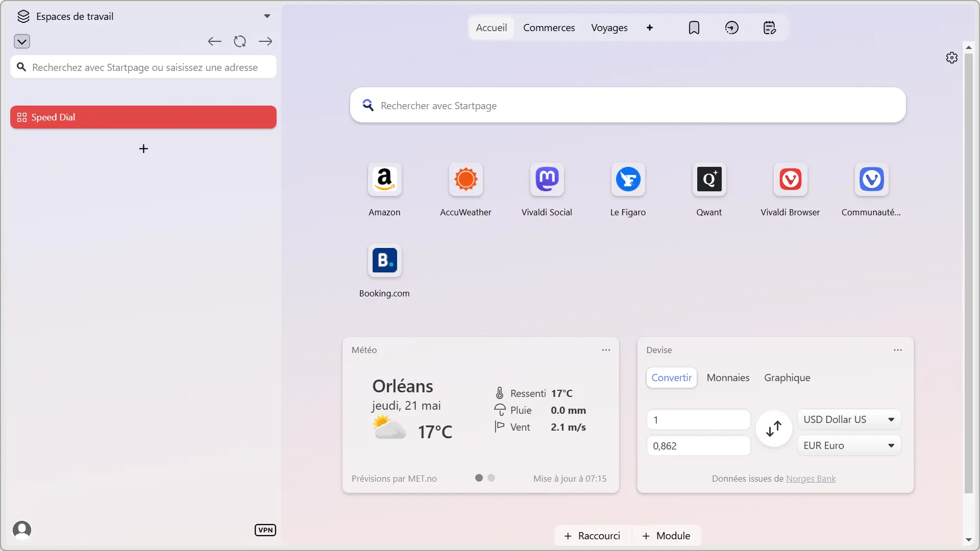Select the Speed Dial tab
The width and height of the screenshot is (980, 551).
(143, 117)
